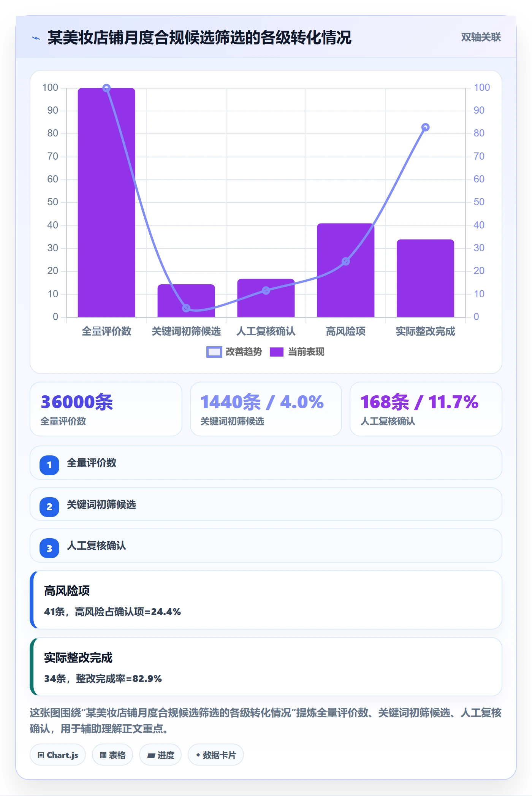Screen dimensions: 532x796
Task: Click x-axis label 实际整改完成
Action: point(426,331)
